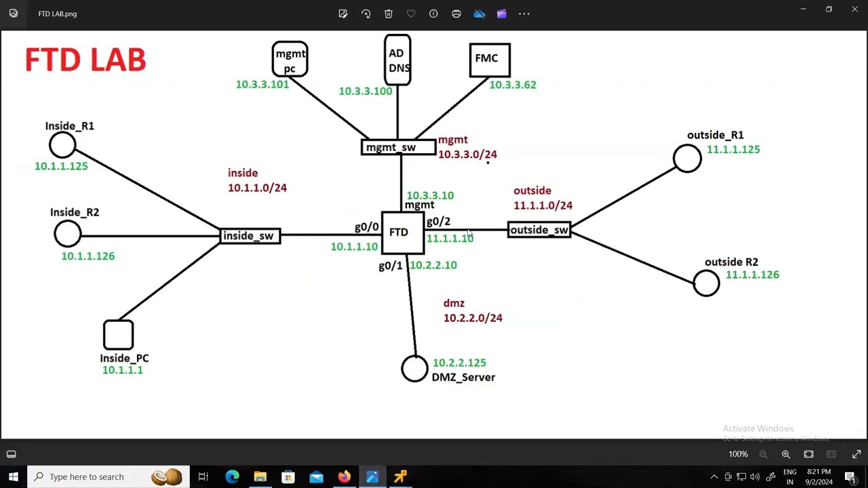Open the Mail app on the taskbar
The width and height of the screenshot is (868, 488).
(x=316, y=476)
